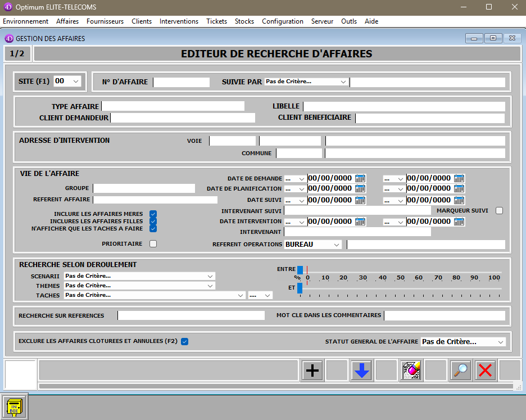Click the blue down arrow icon
The width and height of the screenshot is (526, 420).
tap(361, 371)
